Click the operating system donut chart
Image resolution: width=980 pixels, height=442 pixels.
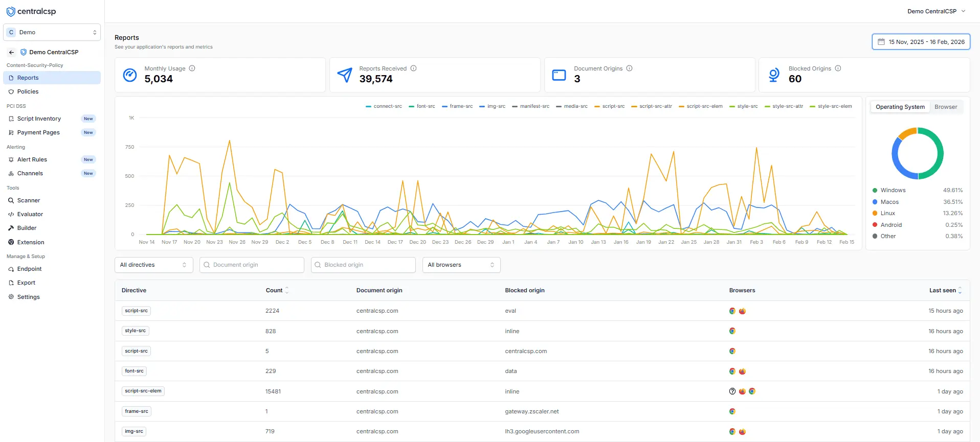coord(918,153)
